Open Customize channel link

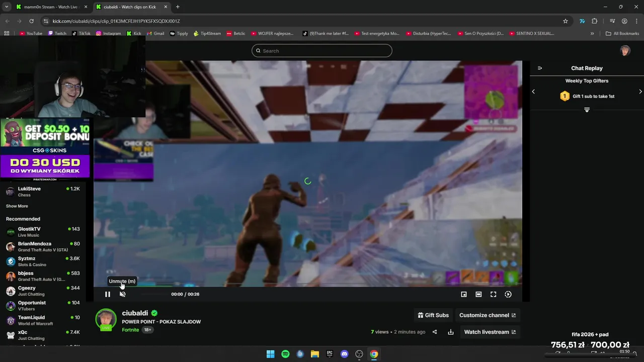(488, 315)
